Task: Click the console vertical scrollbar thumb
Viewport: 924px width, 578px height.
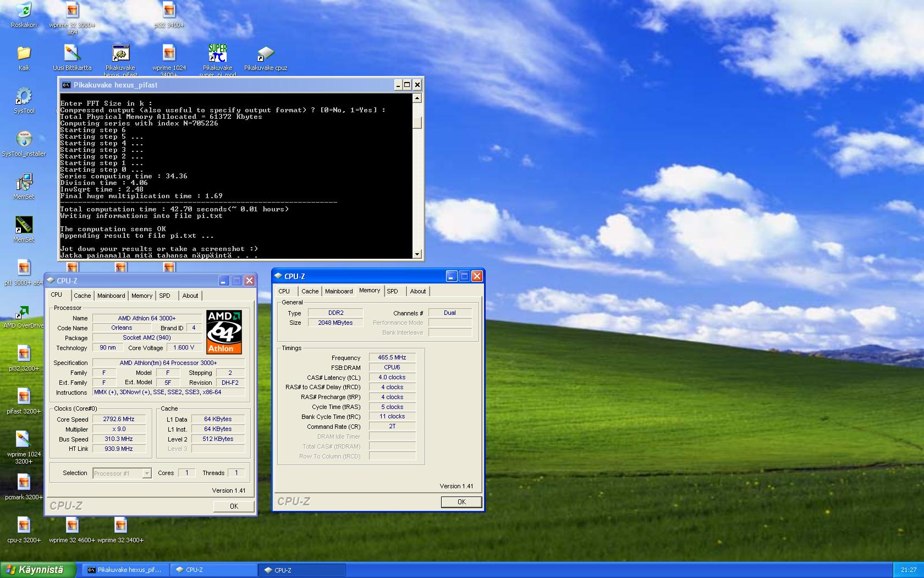Action: click(417, 123)
